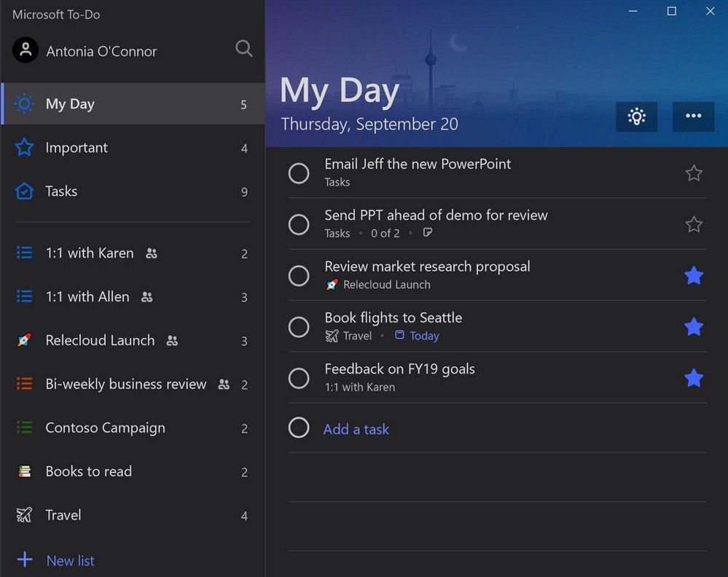Open Antonia O'Connor's profile avatar
The image size is (728, 577).
coord(25,50)
